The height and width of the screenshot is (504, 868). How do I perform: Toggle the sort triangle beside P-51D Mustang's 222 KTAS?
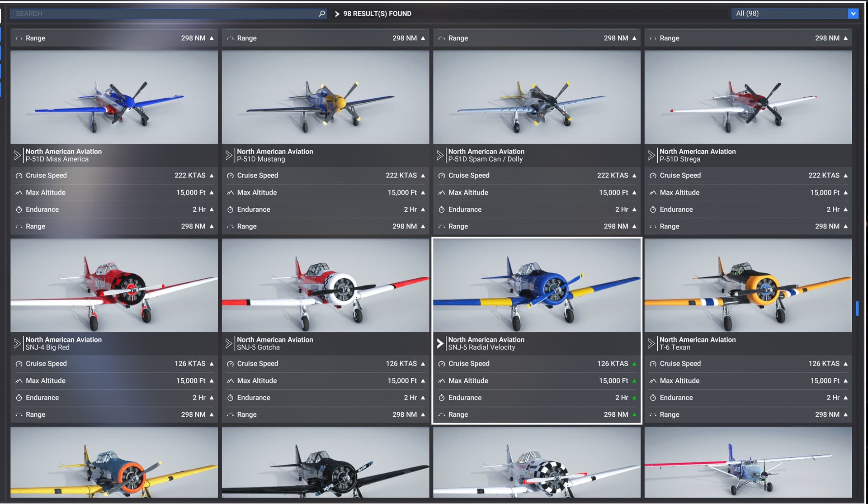[422, 175]
